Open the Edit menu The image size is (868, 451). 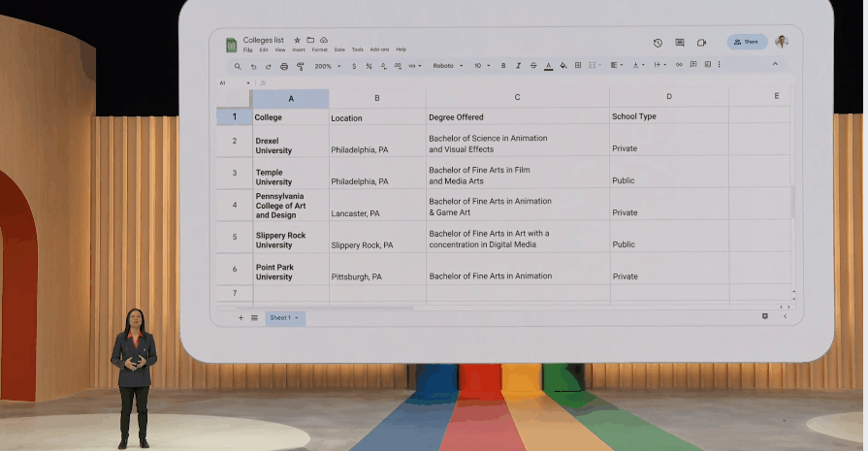tap(264, 49)
